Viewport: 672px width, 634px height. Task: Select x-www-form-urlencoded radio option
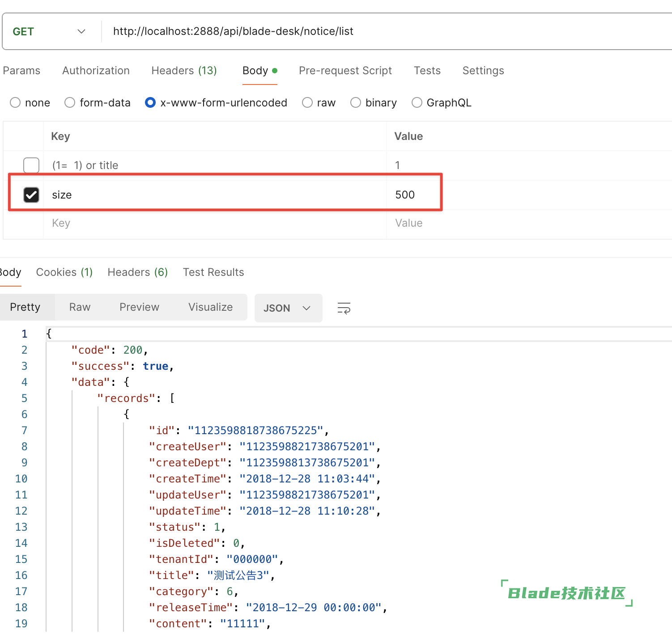(x=150, y=102)
